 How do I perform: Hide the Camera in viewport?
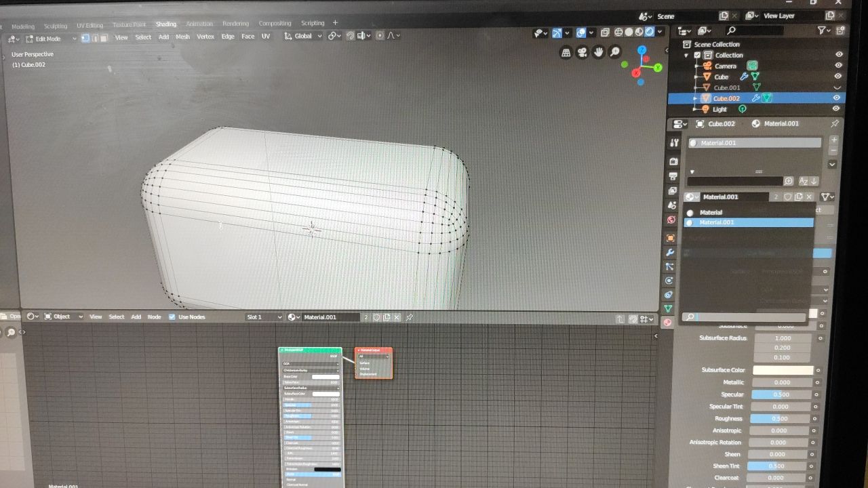coord(839,66)
